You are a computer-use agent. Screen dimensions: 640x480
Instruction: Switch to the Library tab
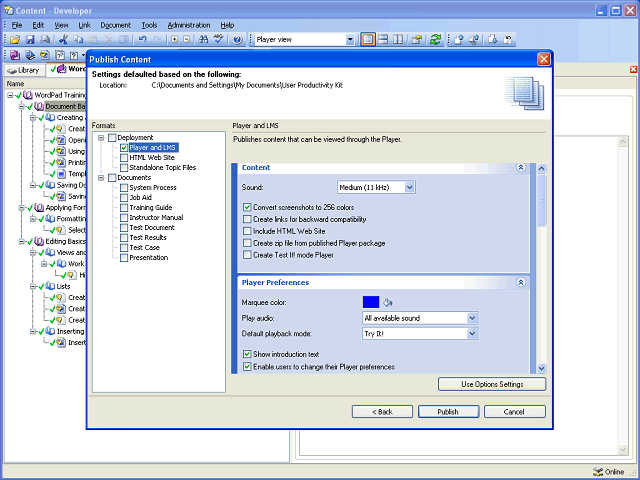(24, 70)
